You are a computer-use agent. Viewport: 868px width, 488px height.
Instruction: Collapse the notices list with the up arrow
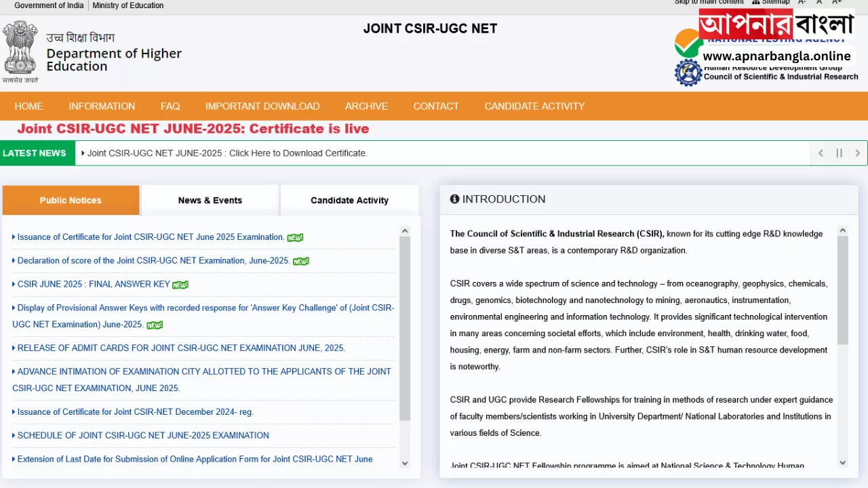click(404, 230)
